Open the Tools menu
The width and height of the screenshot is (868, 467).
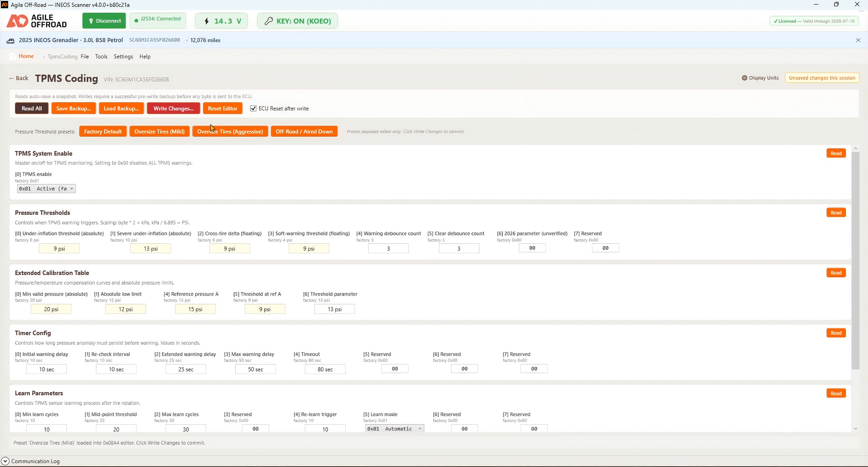101,56
